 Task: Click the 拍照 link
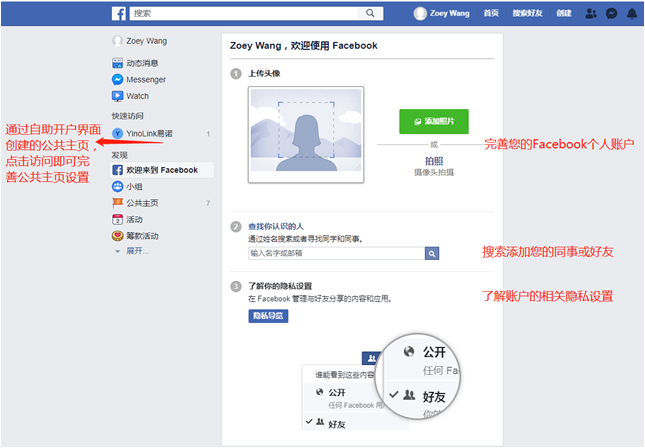click(x=434, y=161)
